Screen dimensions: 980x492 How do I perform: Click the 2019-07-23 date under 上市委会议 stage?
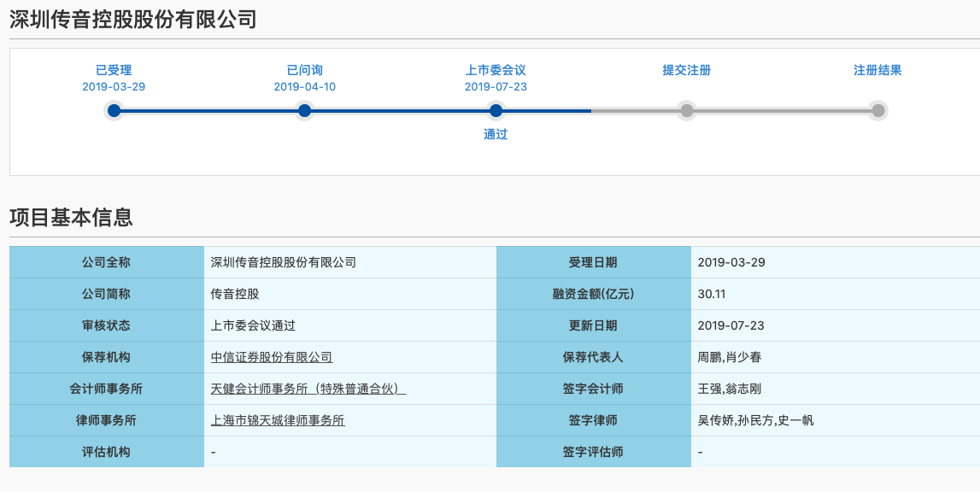point(496,87)
